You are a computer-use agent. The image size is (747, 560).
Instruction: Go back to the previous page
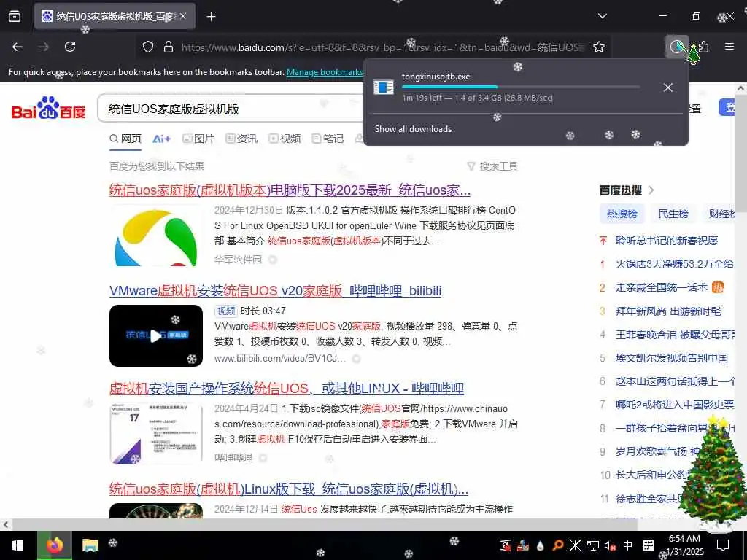18,47
